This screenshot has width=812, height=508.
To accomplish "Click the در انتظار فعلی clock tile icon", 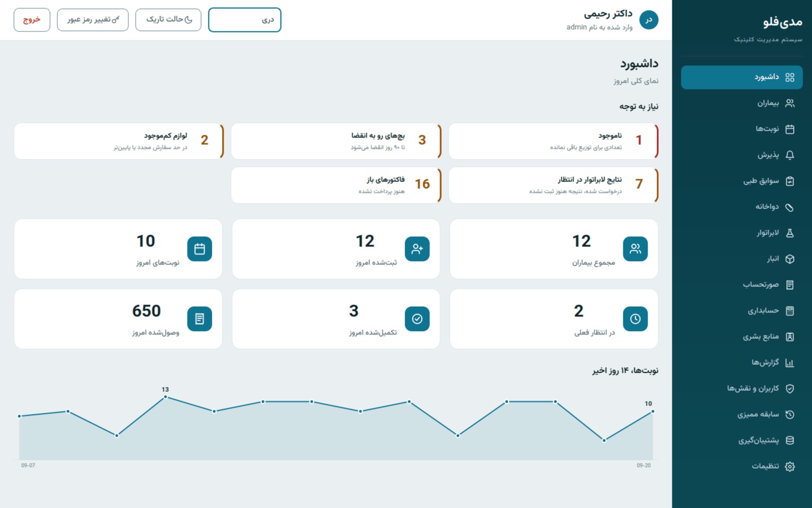I will [635, 319].
